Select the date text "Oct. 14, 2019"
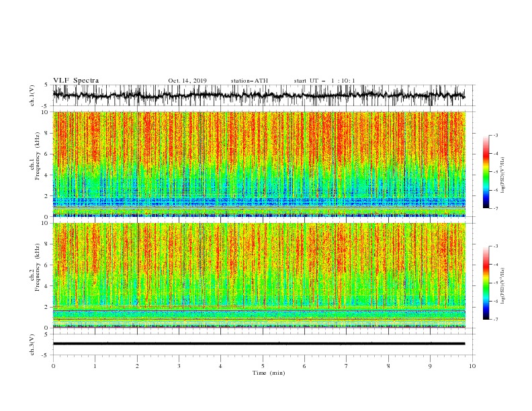 (187, 81)
